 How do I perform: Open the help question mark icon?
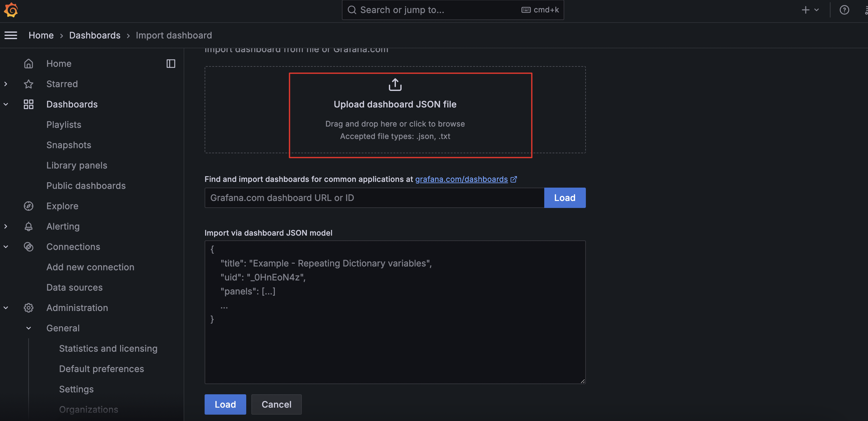tap(844, 10)
